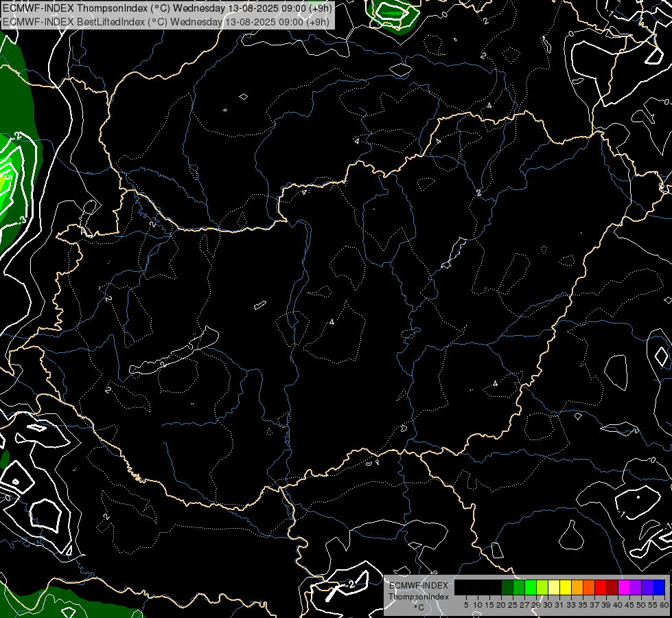672x618 pixels.
Task: Click the legend tick label 35
Action: point(583,605)
